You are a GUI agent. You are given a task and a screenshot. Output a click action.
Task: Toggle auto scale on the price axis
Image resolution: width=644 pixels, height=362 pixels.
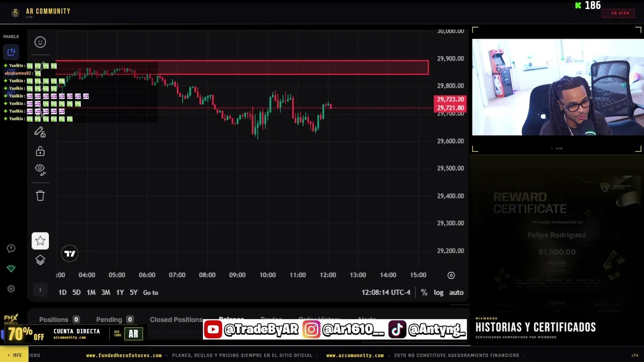[x=456, y=293]
